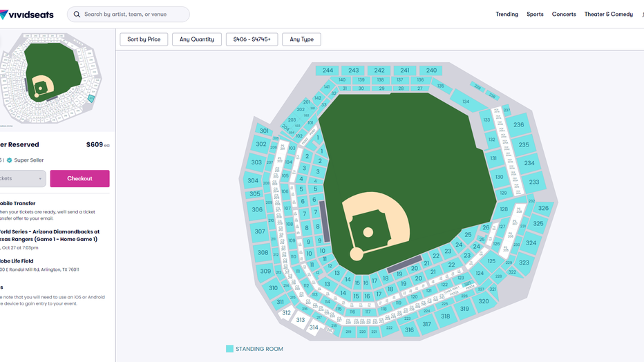Select section 125 on the map
This screenshot has height=362, width=644.
(x=491, y=261)
